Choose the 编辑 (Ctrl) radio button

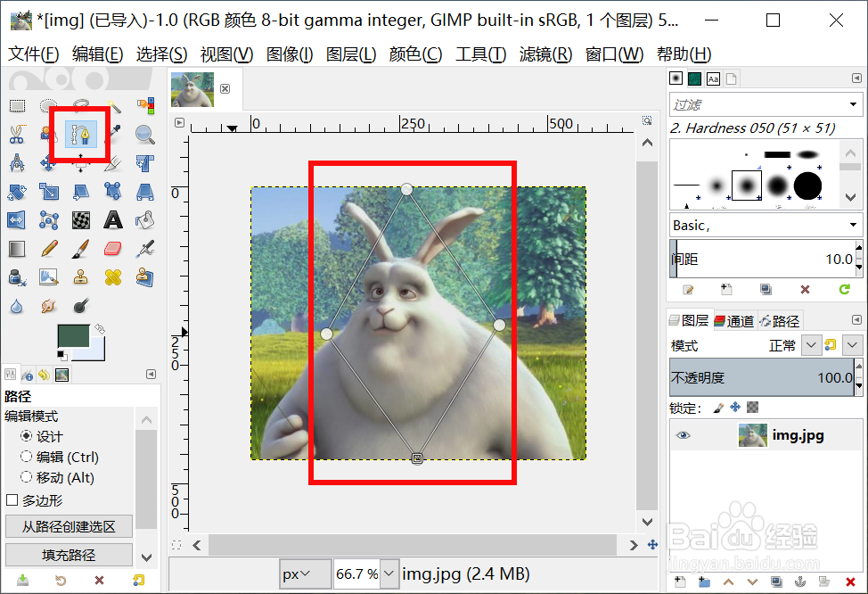click(x=26, y=457)
